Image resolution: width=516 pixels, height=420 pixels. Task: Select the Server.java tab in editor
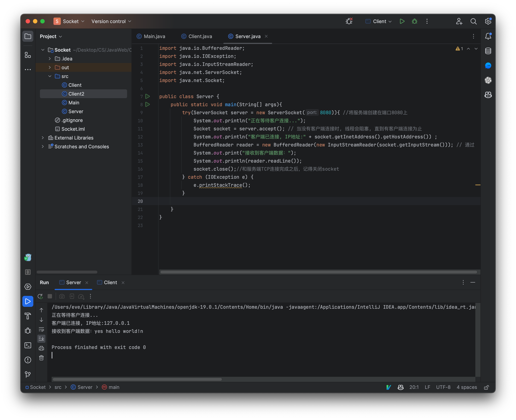coord(248,36)
